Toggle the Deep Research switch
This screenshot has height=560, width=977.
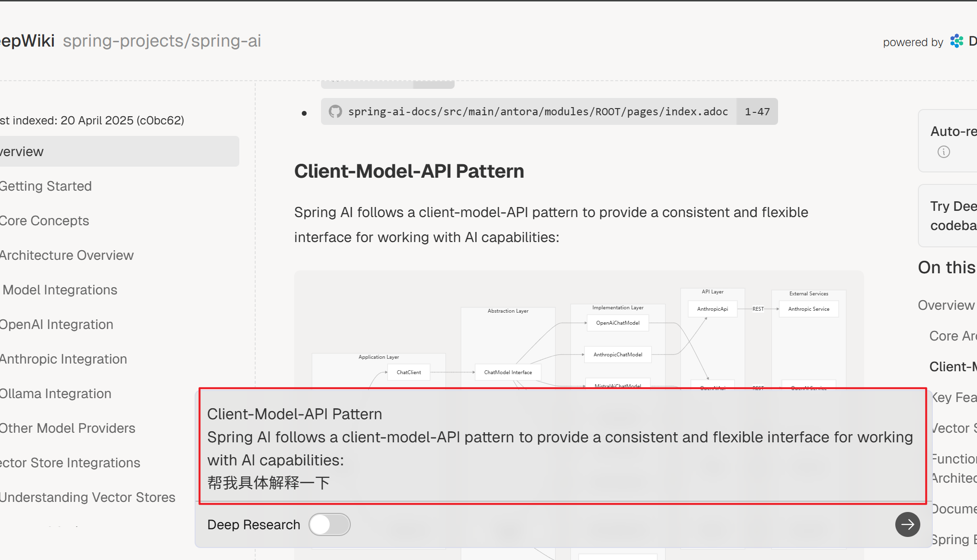pos(330,524)
